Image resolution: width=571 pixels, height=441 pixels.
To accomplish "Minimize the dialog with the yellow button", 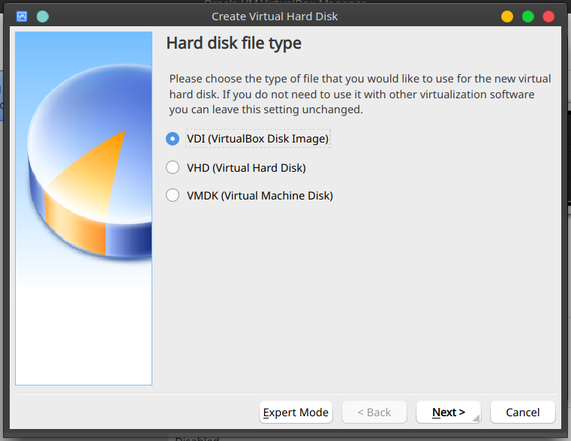I will [x=507, y=16].
